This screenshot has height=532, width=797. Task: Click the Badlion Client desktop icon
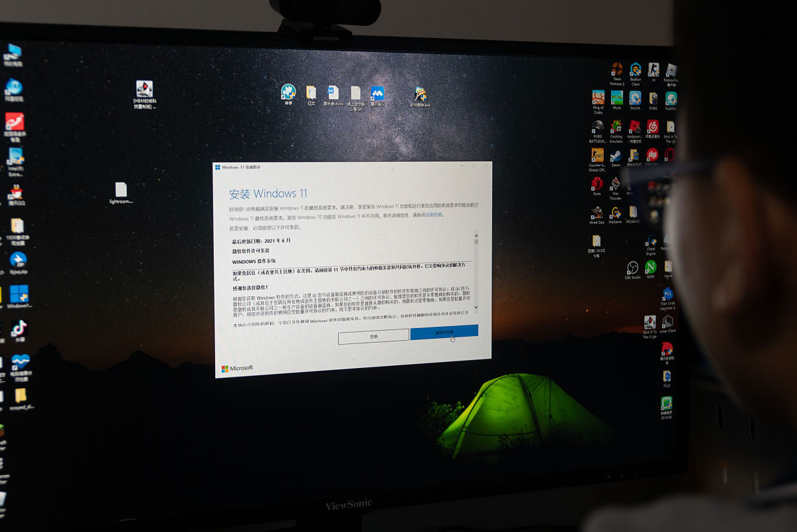click(x=635, y=70)
